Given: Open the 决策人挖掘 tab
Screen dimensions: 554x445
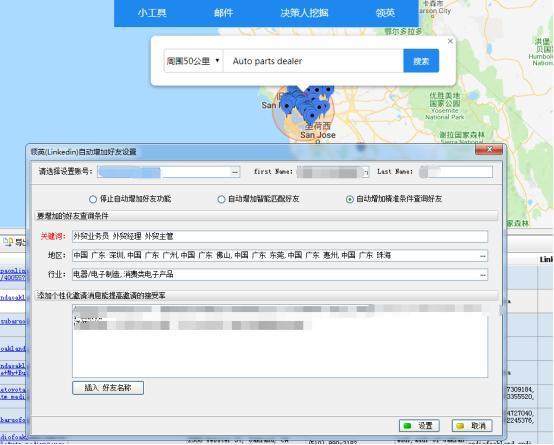Looking at the screenshot, I should [304, 13].
